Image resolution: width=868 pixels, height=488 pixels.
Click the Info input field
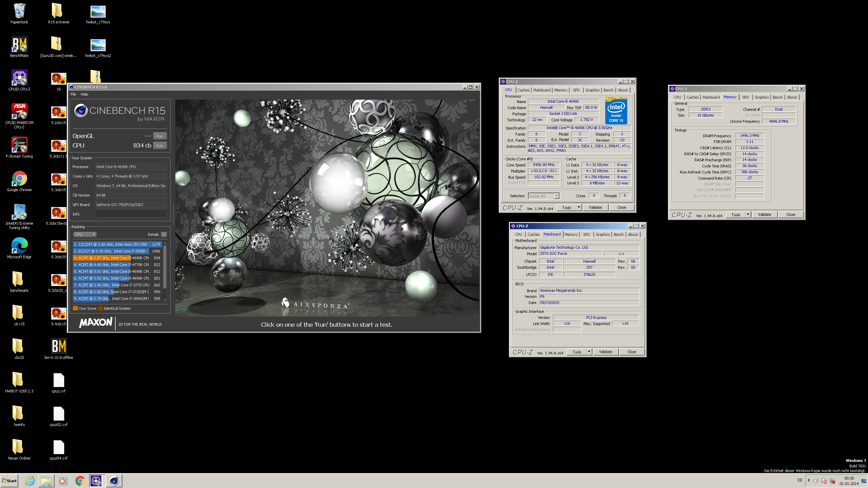point(131,214)
